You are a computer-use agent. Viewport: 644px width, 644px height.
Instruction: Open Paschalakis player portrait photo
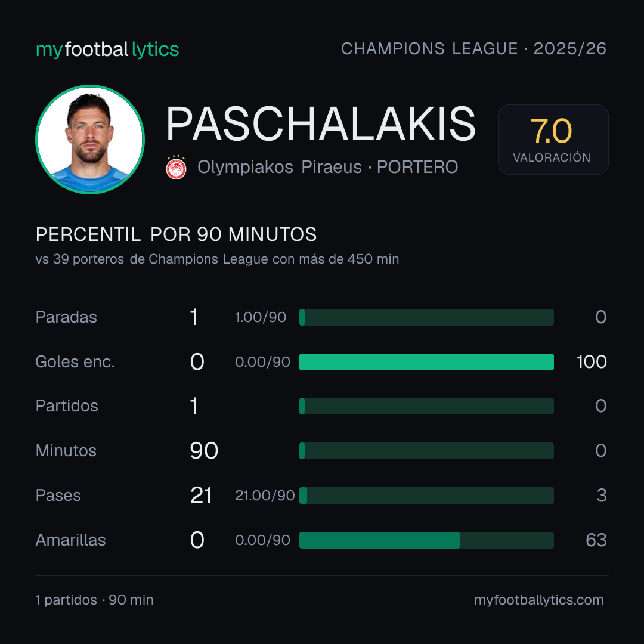tap(90, 139)
